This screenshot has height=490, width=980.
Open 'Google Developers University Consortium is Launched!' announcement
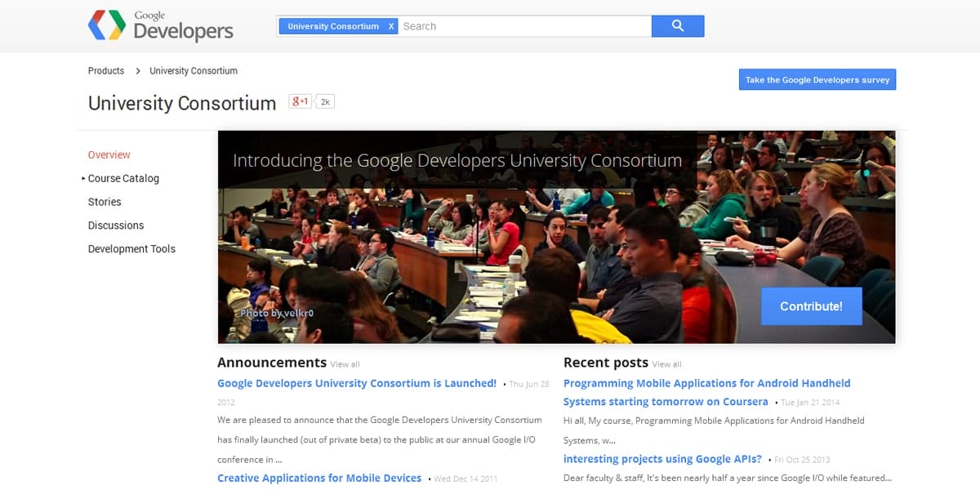[x=357, y=383]
